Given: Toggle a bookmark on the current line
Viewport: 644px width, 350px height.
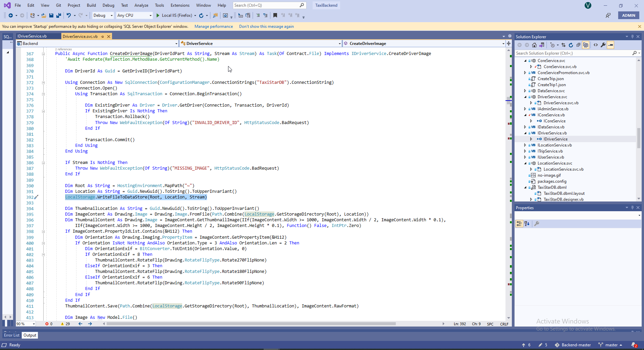Looking at the screenshot, I should [275, 15].
